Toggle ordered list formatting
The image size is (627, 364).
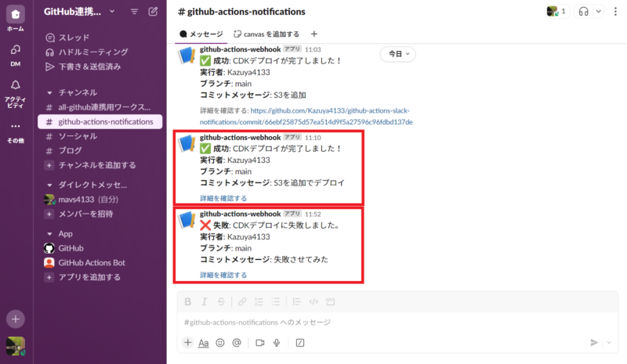[259, 301]
